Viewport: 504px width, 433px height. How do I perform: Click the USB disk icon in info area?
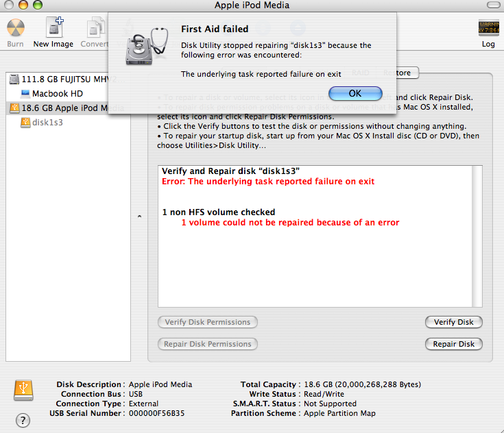pyautogui.click(x=23, y=390)
